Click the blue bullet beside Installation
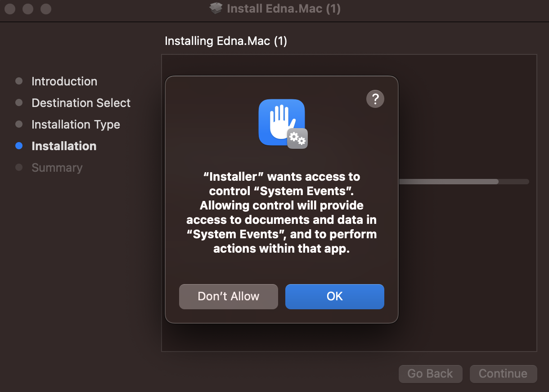 tap(19, 146)
